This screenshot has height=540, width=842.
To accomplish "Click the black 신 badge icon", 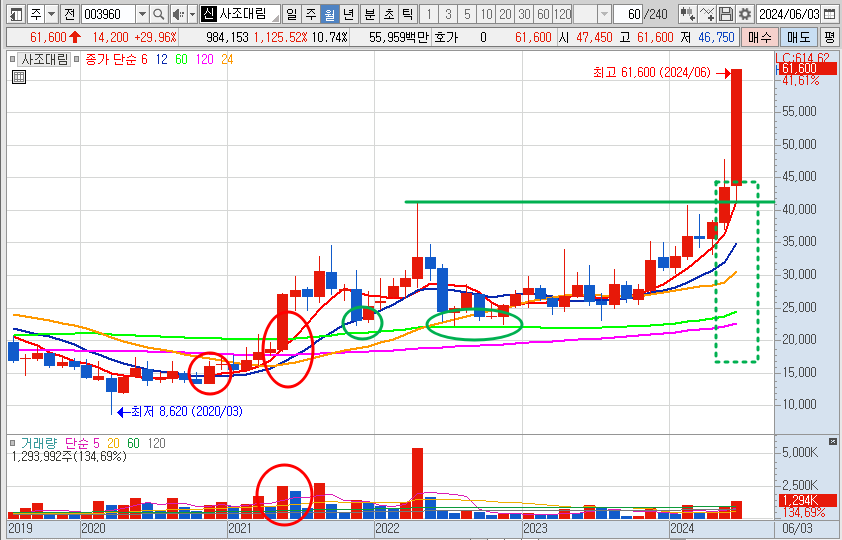I will pos(209,14).
